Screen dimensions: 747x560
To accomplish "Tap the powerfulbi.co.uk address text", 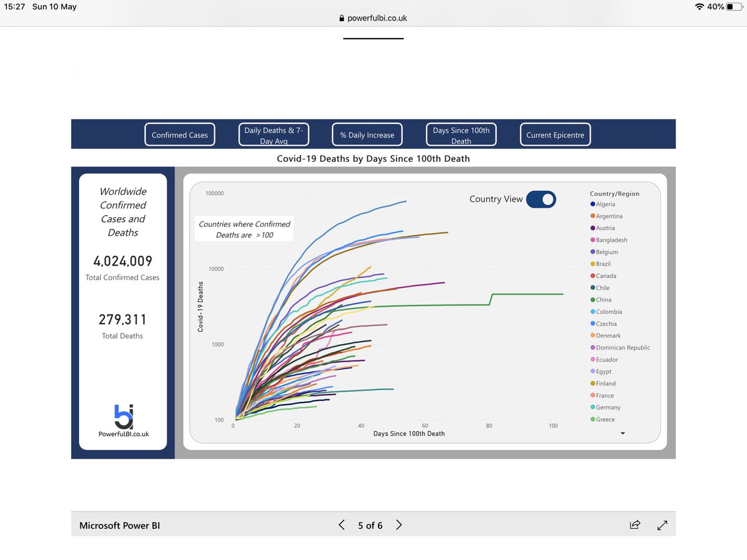I will point(377,18).
